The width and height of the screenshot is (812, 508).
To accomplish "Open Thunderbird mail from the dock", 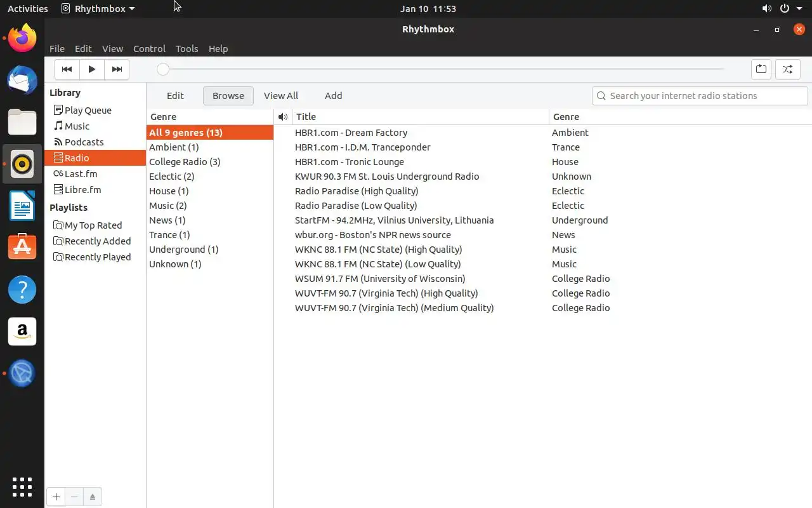I will [x=22, y=80].
